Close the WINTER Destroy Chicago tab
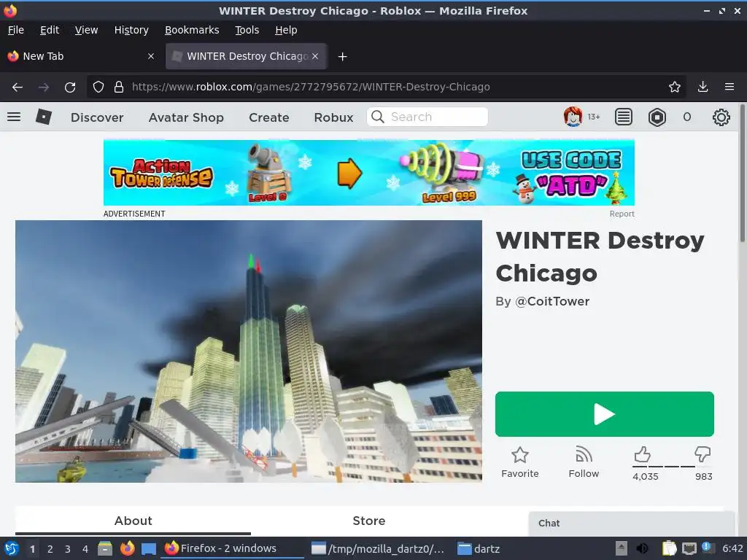 click(x=315, y=56)
